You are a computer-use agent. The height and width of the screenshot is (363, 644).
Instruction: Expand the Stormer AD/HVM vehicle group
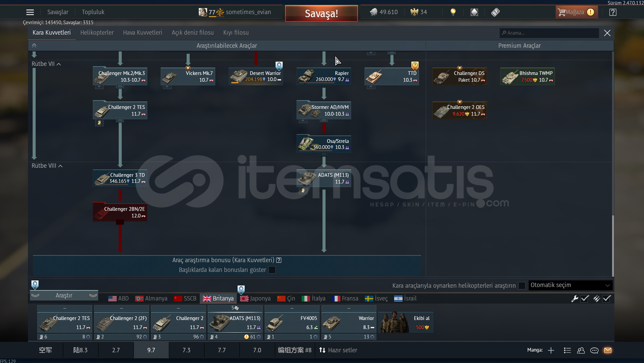coord(324,120)
